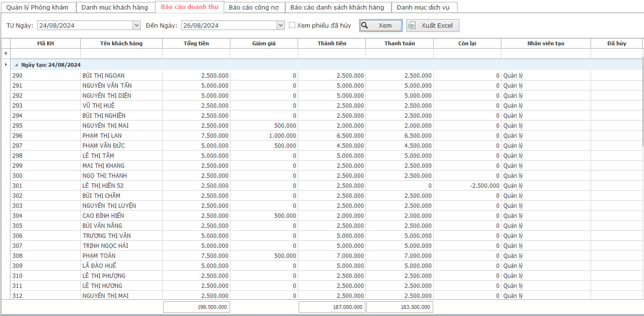Click the row indicator arrow icon
Viewport: 644px width, 316px height.
[6, 64]
